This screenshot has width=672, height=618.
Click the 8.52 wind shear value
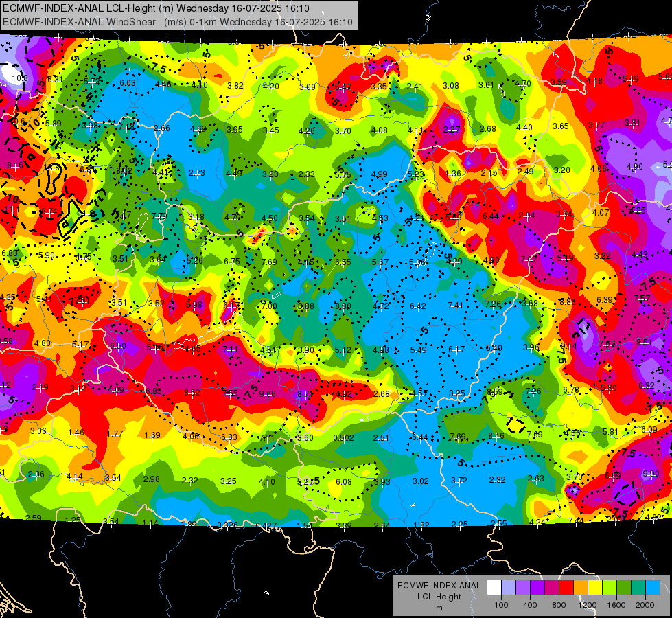coord(192,393)
